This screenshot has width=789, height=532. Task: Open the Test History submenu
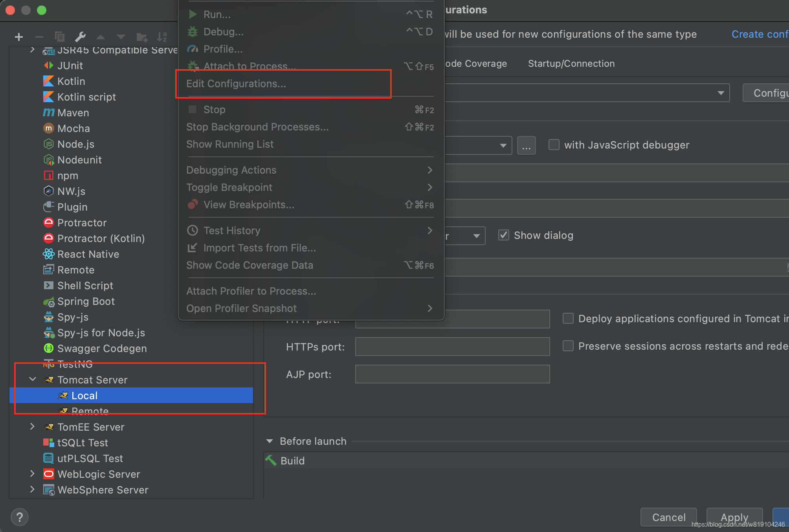[311, 231]
